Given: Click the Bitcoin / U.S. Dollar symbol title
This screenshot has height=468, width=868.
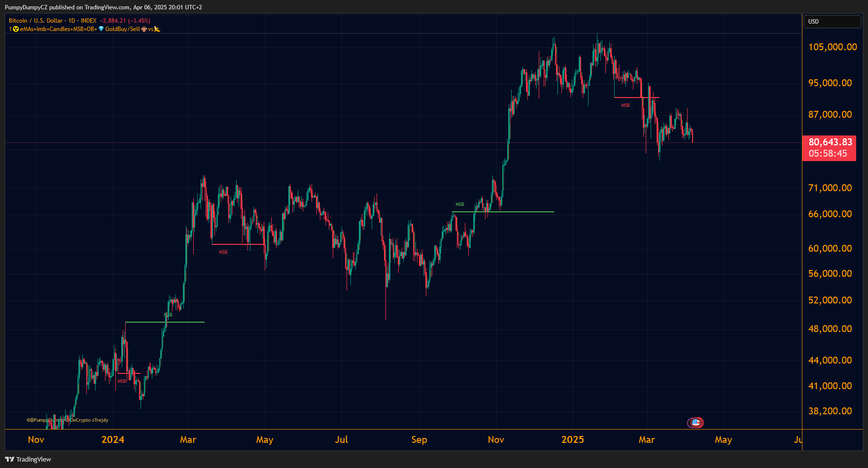Looking at the screenshot, I should 35,21.
